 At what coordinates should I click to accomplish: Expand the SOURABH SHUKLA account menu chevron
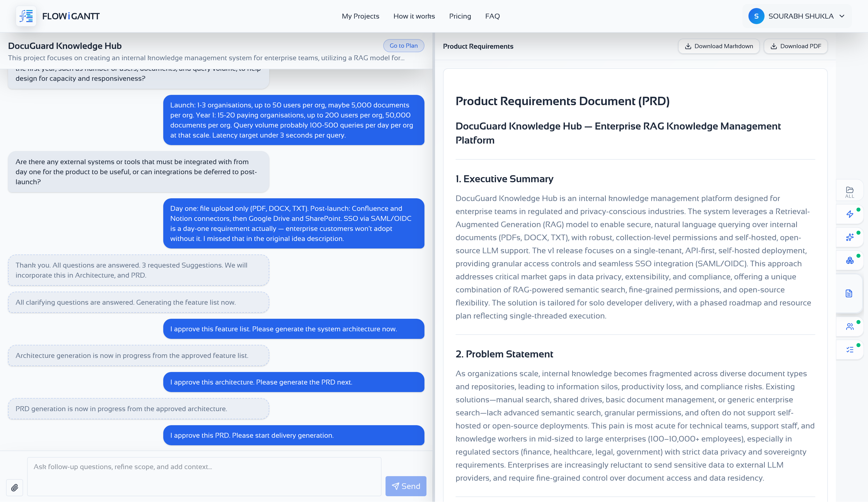point(842,16)
